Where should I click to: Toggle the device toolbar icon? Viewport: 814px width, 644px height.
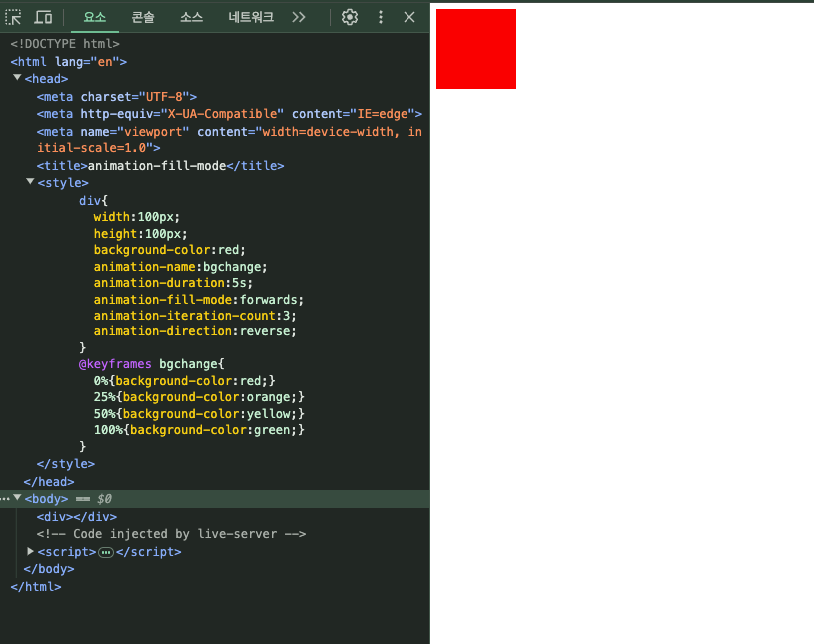pos(43,17)
